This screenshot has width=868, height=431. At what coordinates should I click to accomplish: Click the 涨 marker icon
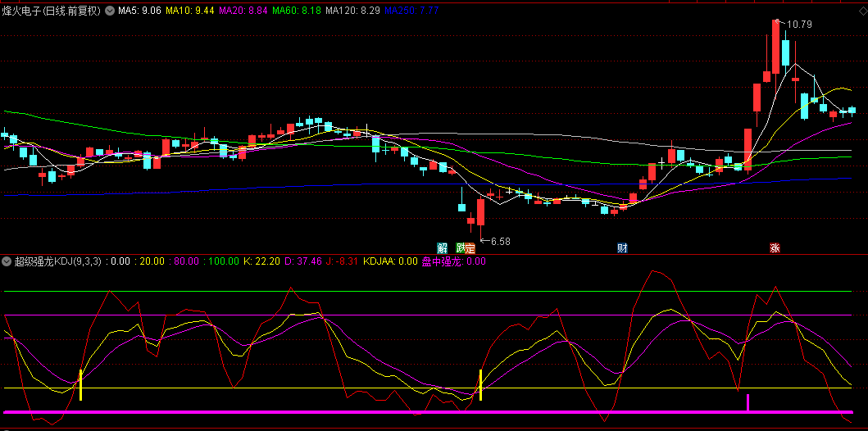[775, 247]
